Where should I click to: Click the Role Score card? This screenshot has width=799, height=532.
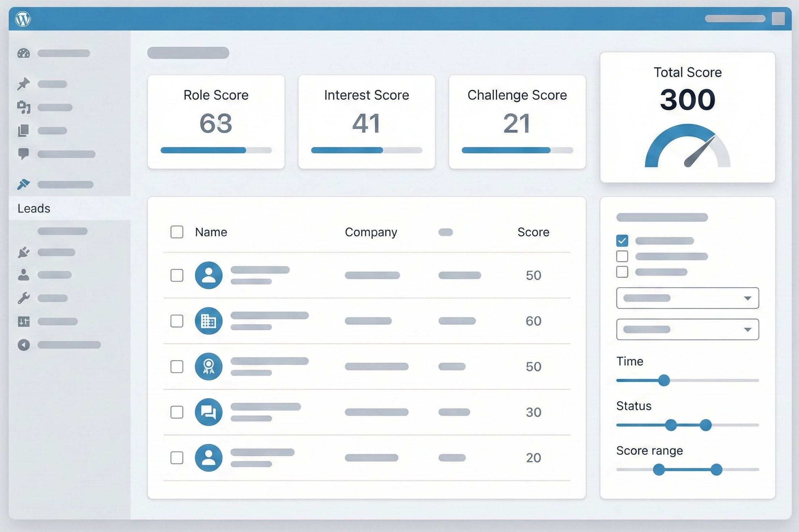coord(216,122)
